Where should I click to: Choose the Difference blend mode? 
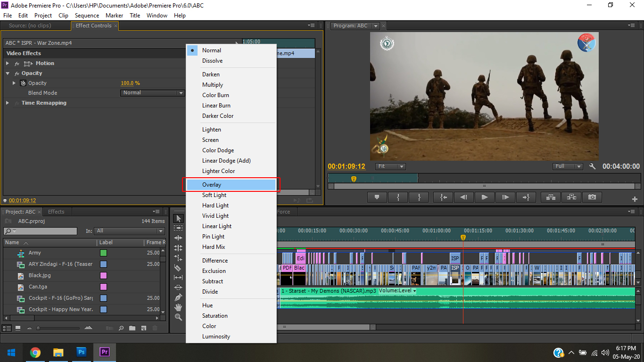click(x=231, y=261)
